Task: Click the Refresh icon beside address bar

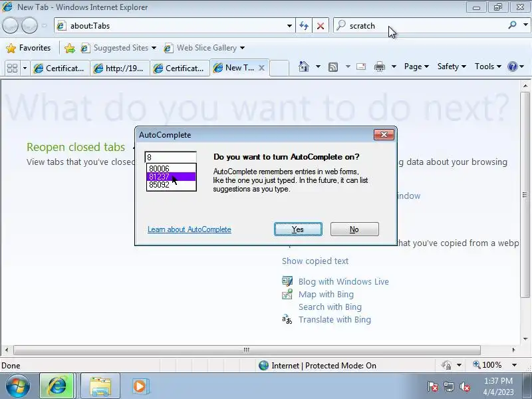Action: (x=304, y=26)
